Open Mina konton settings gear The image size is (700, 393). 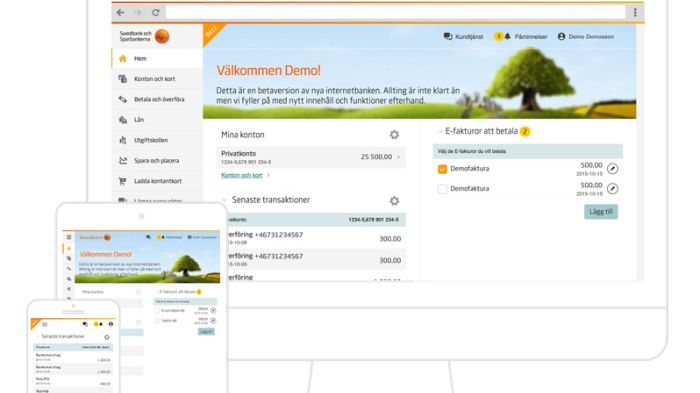(394, 134)
